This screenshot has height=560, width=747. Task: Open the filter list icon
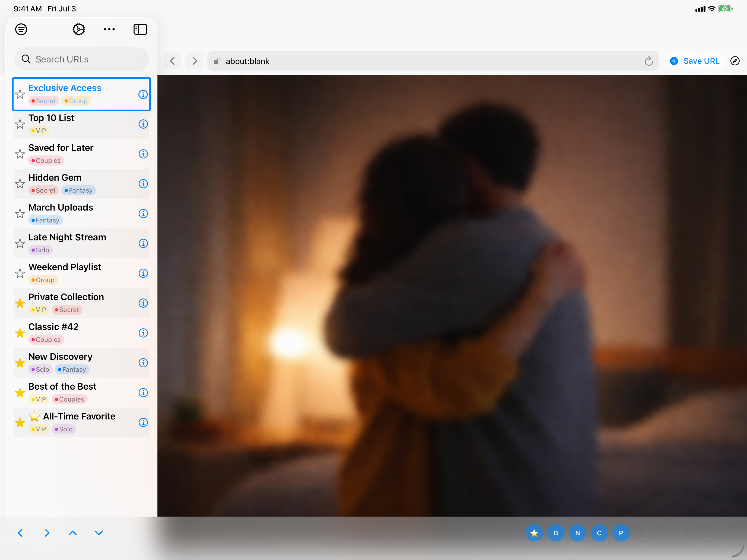pos(21,29)
